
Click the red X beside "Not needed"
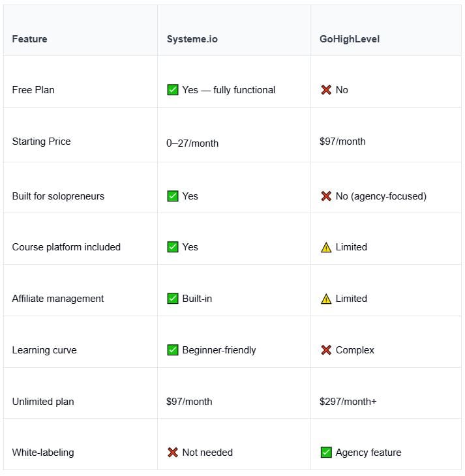(173, 453)
